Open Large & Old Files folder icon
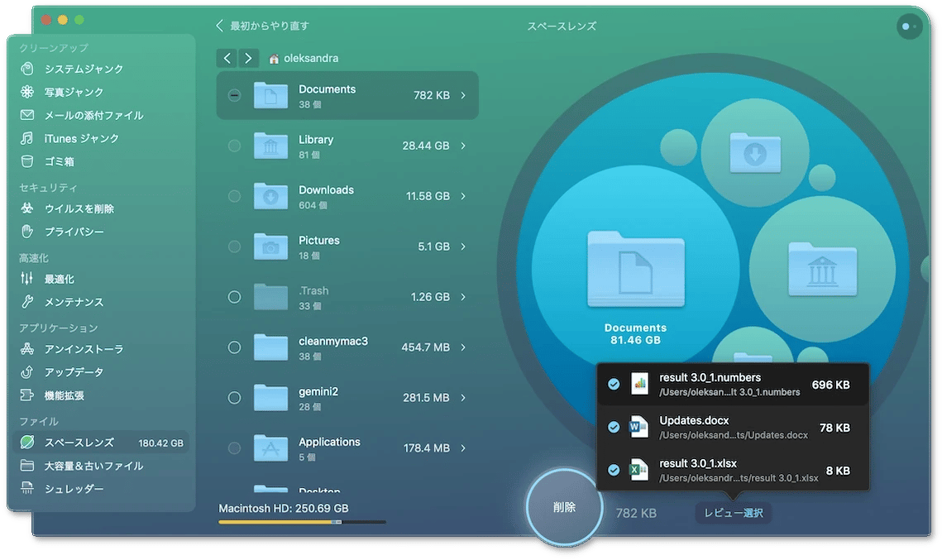Image resolution: width=942 pixels, height=560 pixels. tap(27, 465)
